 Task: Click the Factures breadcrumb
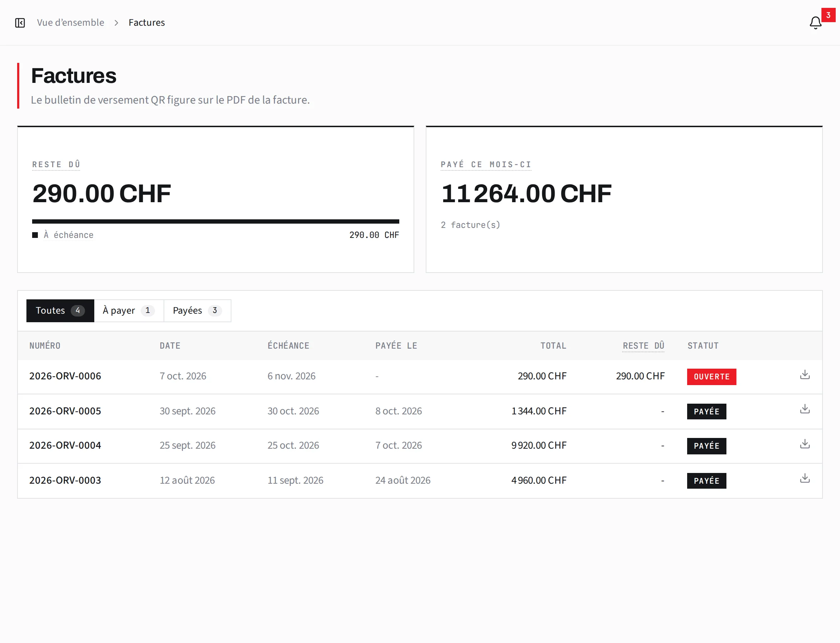[146, 23]
